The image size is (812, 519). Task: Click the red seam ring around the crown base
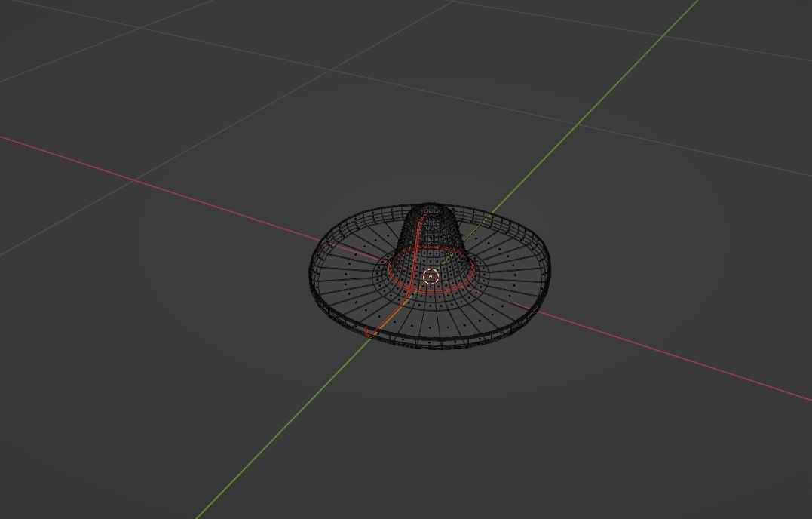pos(431,290)
